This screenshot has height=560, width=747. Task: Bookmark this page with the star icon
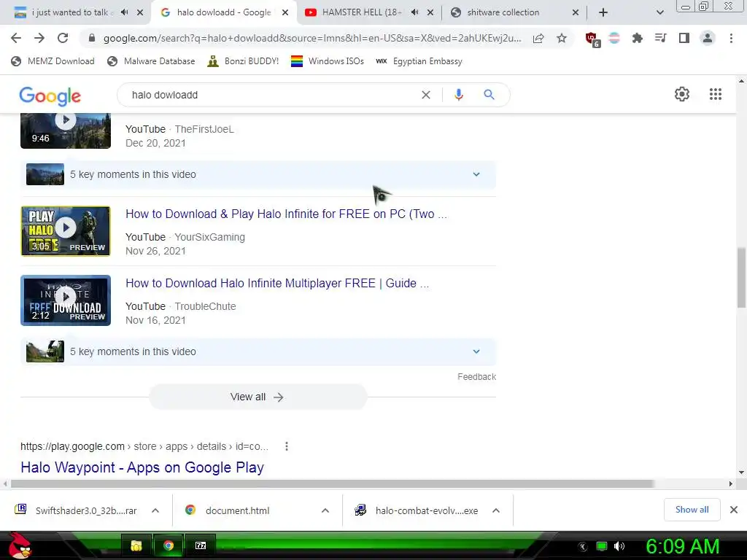click(562, 38)
